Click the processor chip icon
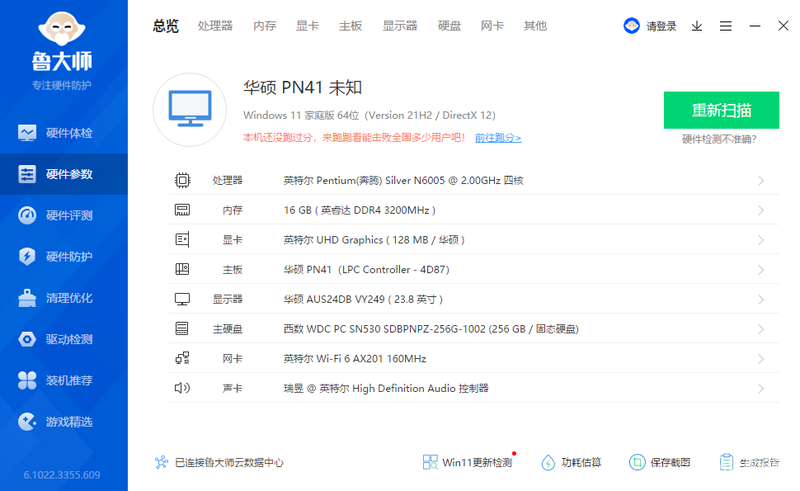The height and width of the screenshot is (491, 800). pos(182,180)
